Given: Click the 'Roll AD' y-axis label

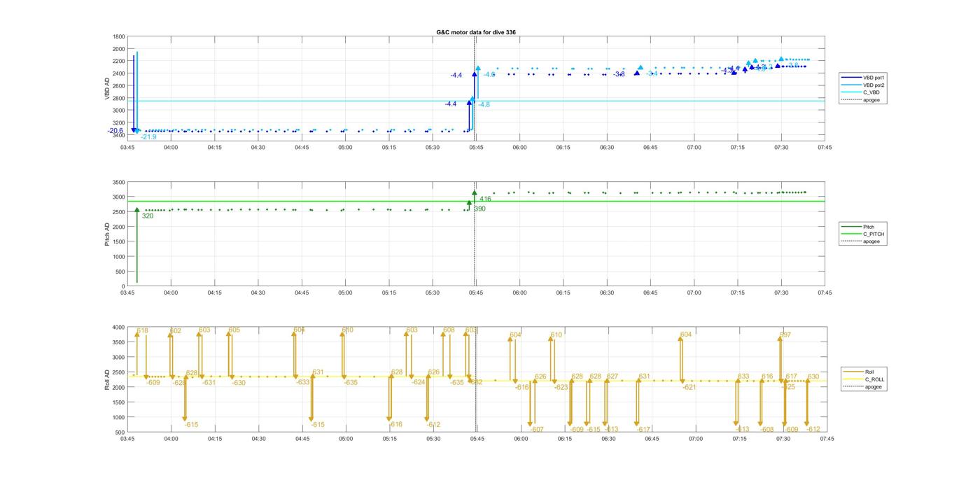Looking at the screenshot, I should coord(108,379).
